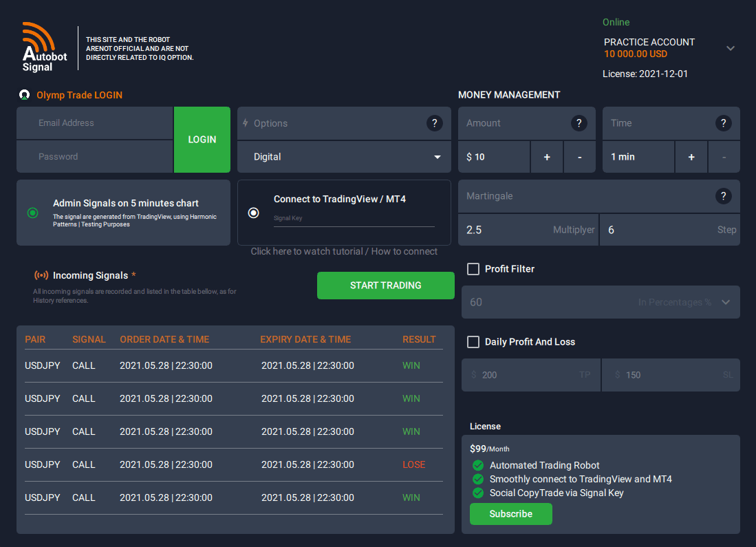The height and width of the screenshot is (547, 756).
Task: Click the Autobot Signal logo
Action: [44, 47]
